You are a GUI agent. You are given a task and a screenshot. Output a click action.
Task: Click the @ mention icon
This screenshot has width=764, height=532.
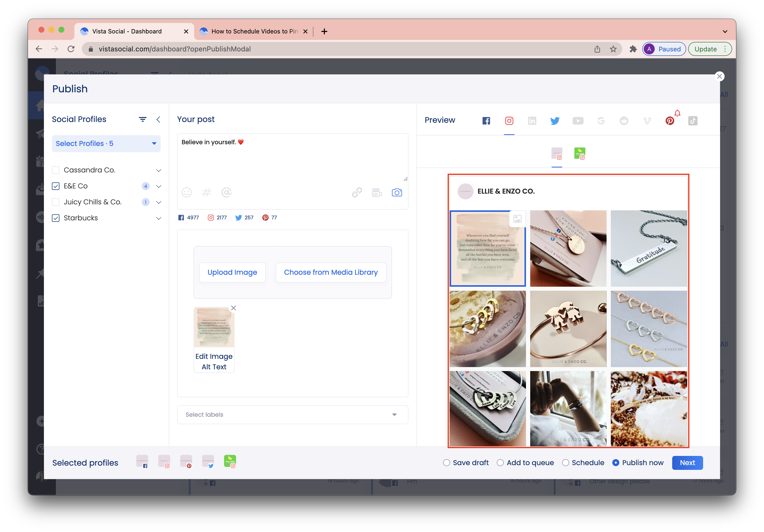coord(226,192)
